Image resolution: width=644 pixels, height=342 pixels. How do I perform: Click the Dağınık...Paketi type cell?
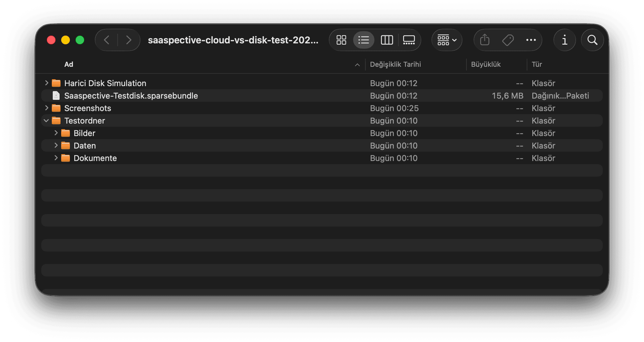coord(560,95)
